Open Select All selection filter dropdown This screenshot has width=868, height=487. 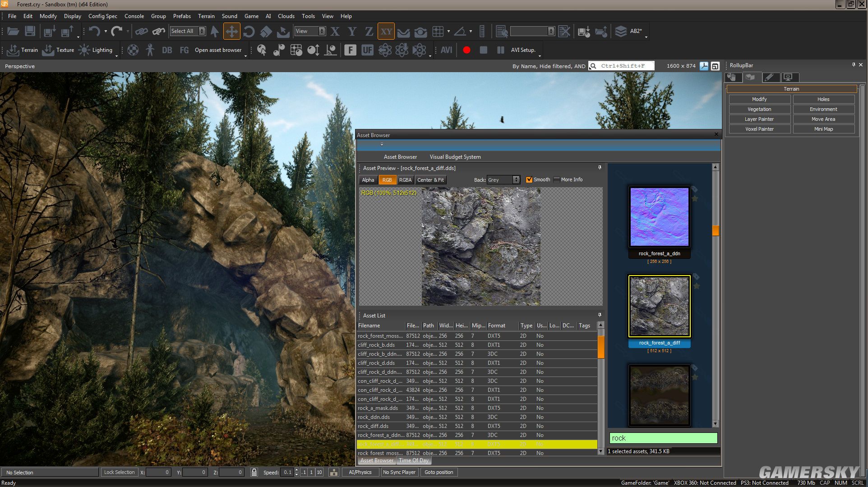point(188,31)
